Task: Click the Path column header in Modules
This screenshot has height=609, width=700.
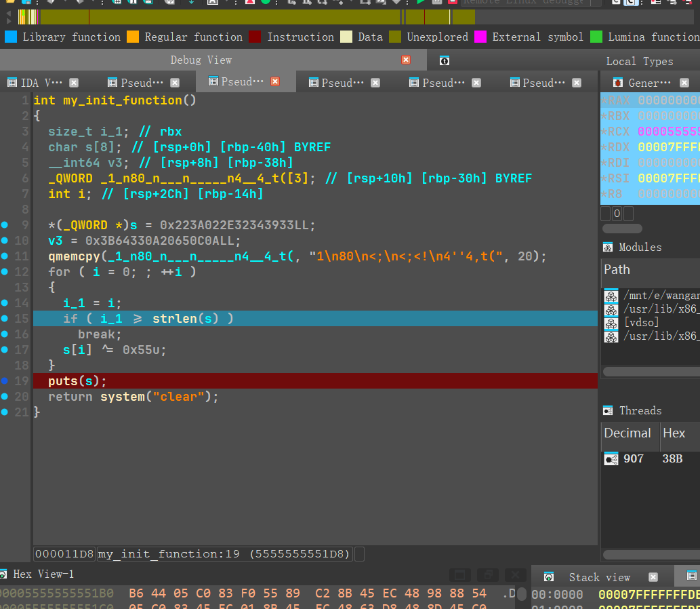Action: coord(617,270)
